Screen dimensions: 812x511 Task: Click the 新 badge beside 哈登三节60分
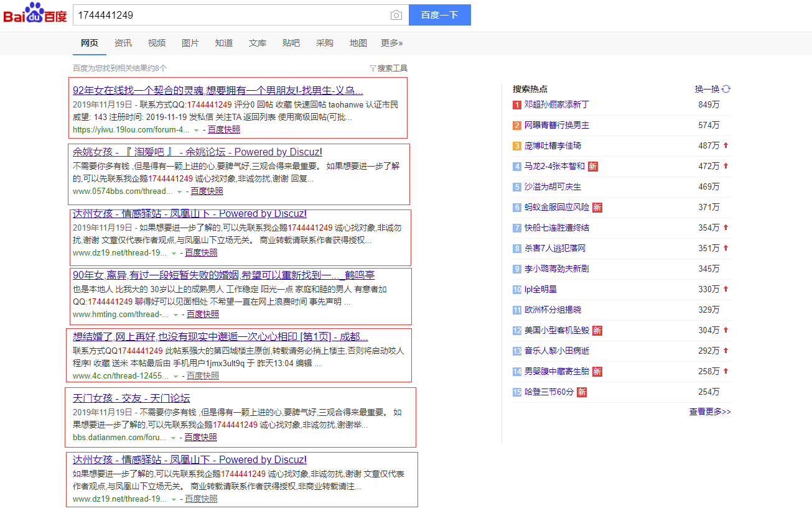[x=582, y=392]
